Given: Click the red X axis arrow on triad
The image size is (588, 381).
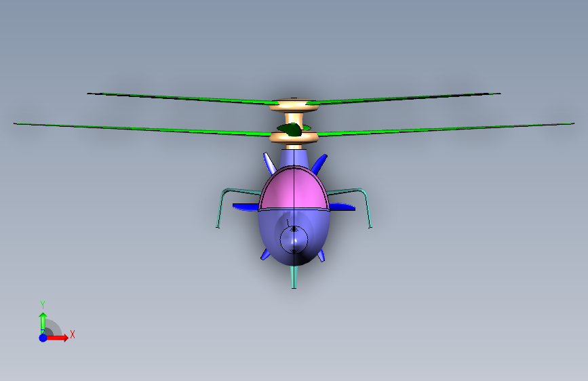Looking at the screenshot, I should pos(56,338).
